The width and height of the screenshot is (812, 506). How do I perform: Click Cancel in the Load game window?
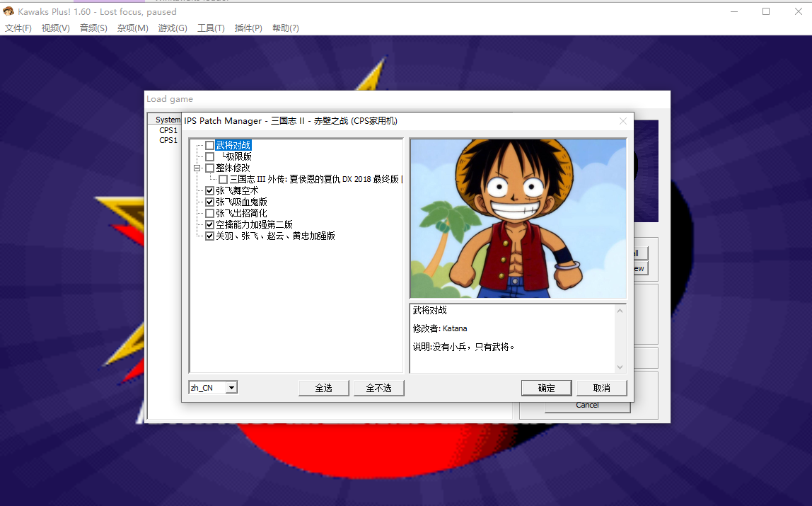click(587, 406)
